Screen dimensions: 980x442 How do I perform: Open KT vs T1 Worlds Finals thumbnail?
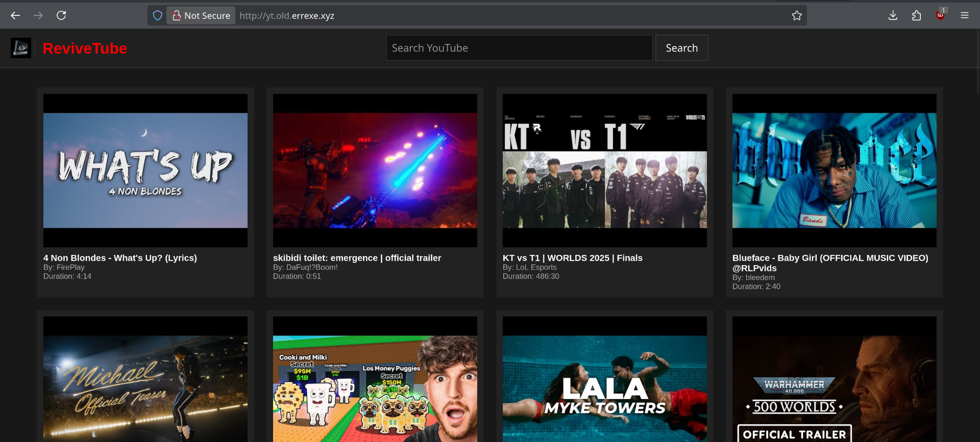[605, 170]
